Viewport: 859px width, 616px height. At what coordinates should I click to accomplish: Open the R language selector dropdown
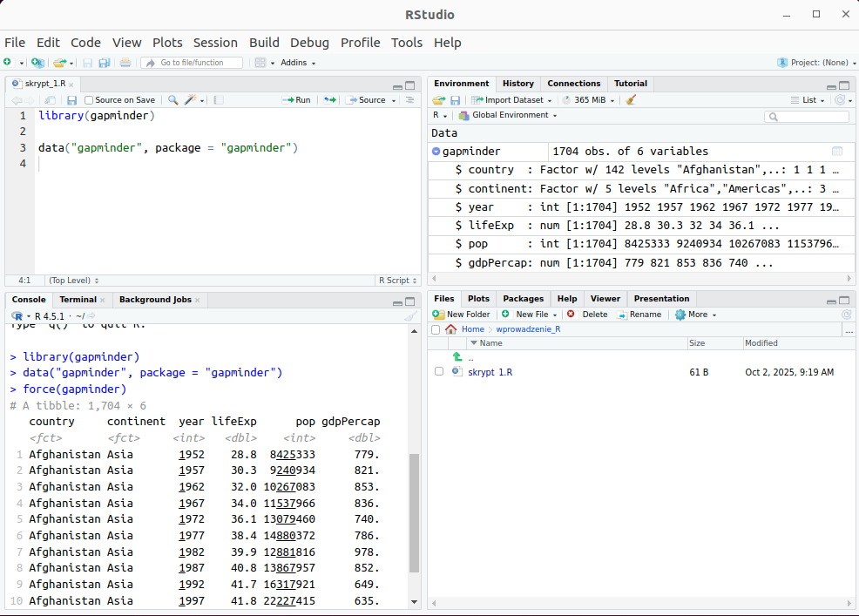(x=440, y=115)
